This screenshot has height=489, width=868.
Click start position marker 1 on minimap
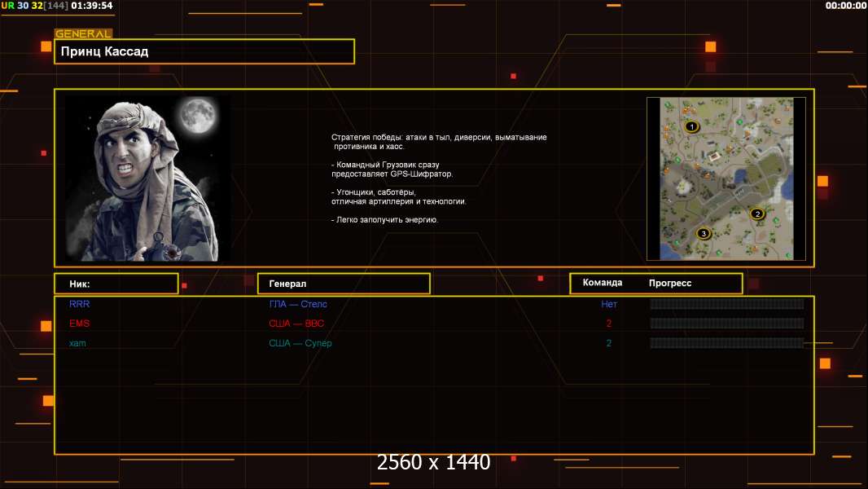[x=692, y=126]
